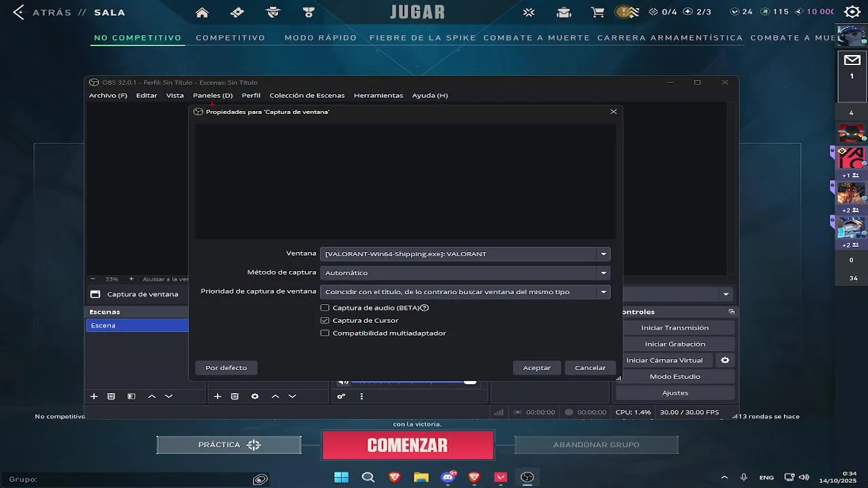Open Editar menu
The width and height of the screenshot is (868, 488).
click(x=146, y=96)
